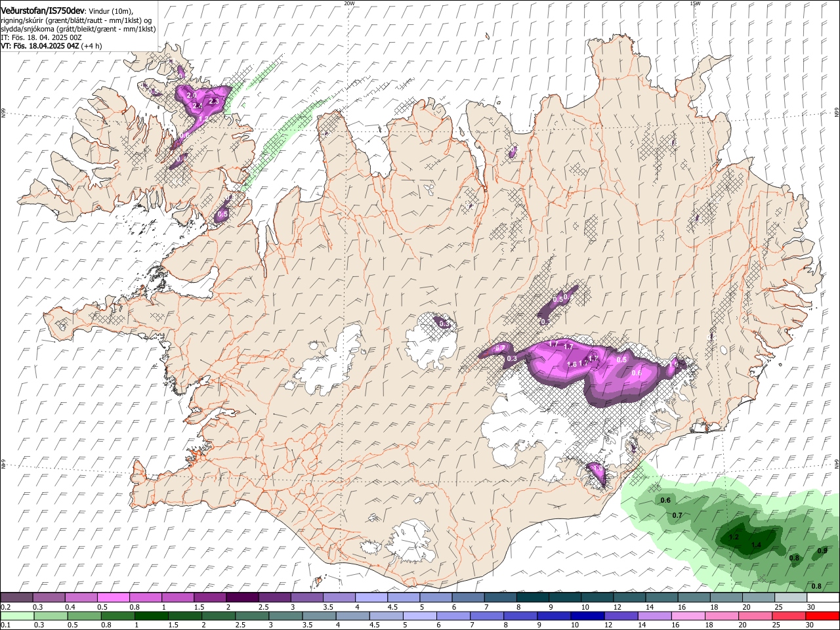Screen dimensions: 840x630
Task: Click the 2.0 snowfall value in Westfjords
Action: [x=192, y=96]
